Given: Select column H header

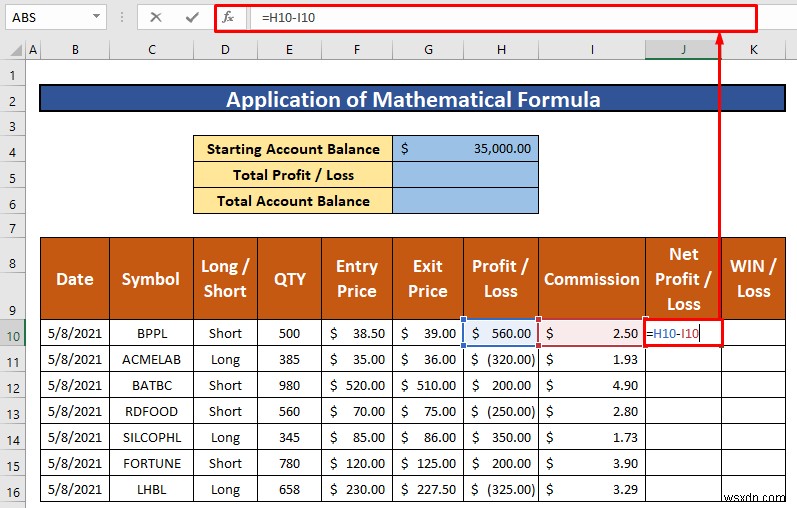Looking at the screenshot, I should click(501, 50).
